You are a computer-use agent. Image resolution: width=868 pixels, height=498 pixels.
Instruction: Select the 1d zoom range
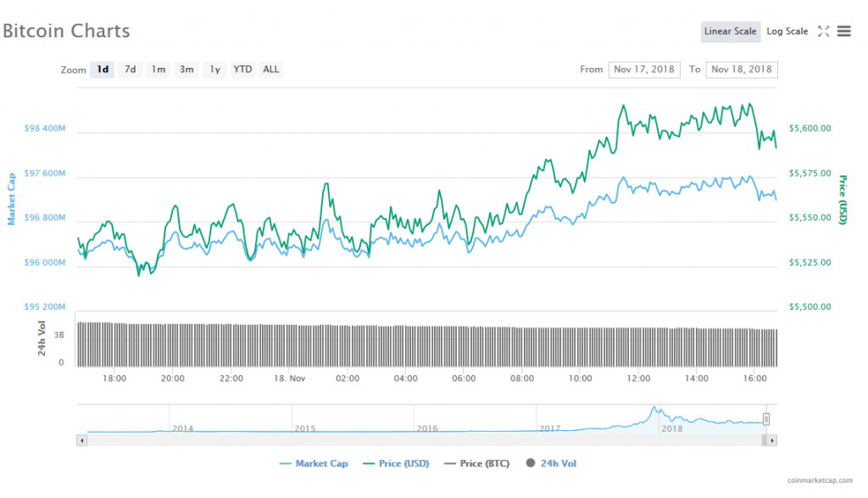coord(103,70)
